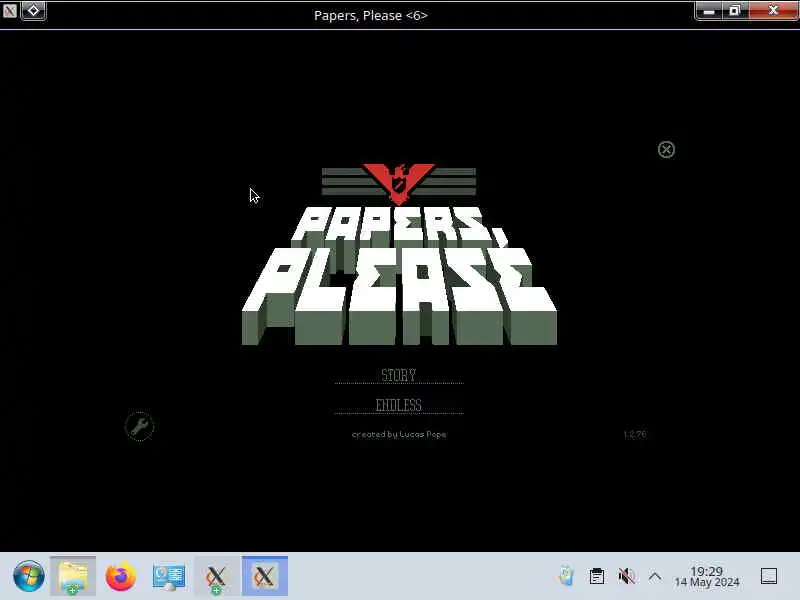Select the ENDLESS game mode
Viewport: 800px width, 600px height.
point(398,406)
